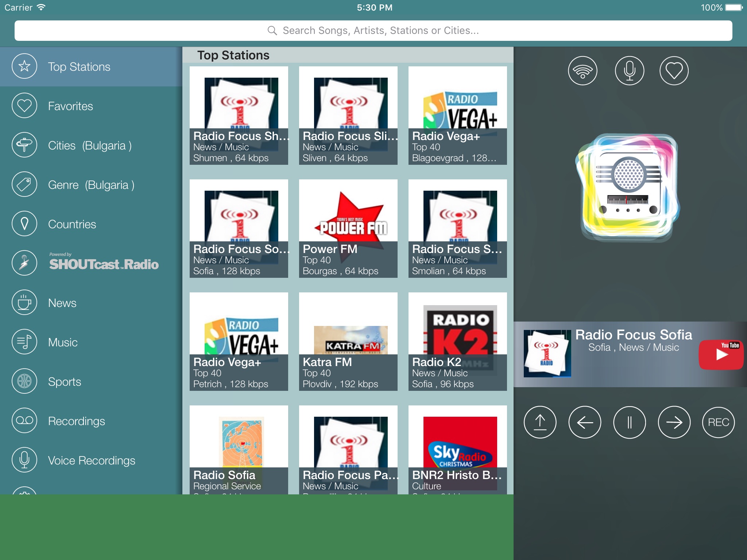Open SHOUTcast Radio section

pos(103,263)
